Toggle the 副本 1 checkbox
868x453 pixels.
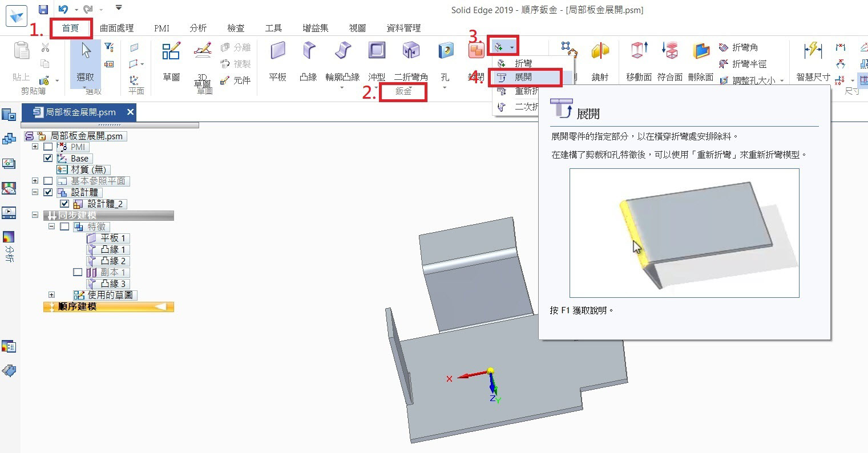(x=78, y=273)
